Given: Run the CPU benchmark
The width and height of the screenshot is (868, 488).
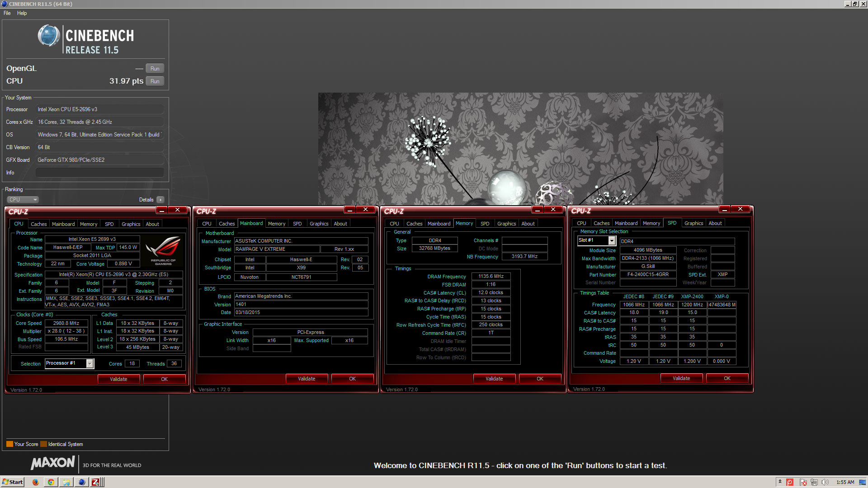Looking at the screenshot, I should coord(155,81).
